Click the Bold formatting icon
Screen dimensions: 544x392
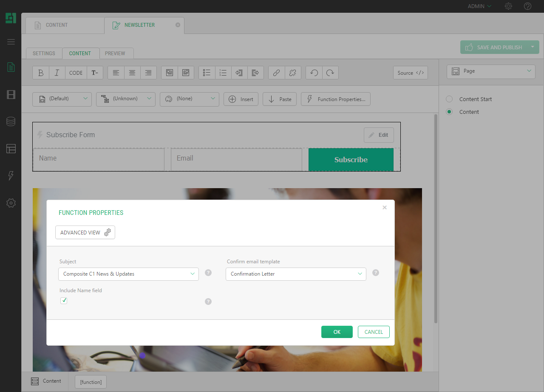point(41,73)
